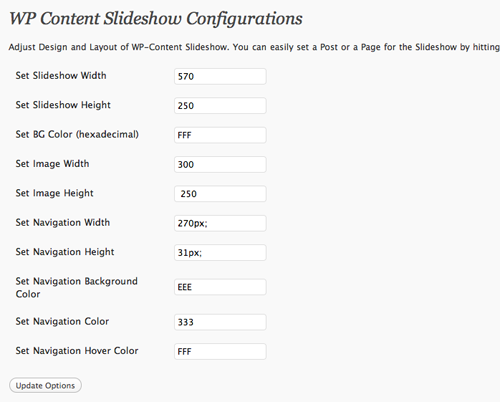Click the Set Image Width label
Screen dimensions: 500x402
point(52,164)
